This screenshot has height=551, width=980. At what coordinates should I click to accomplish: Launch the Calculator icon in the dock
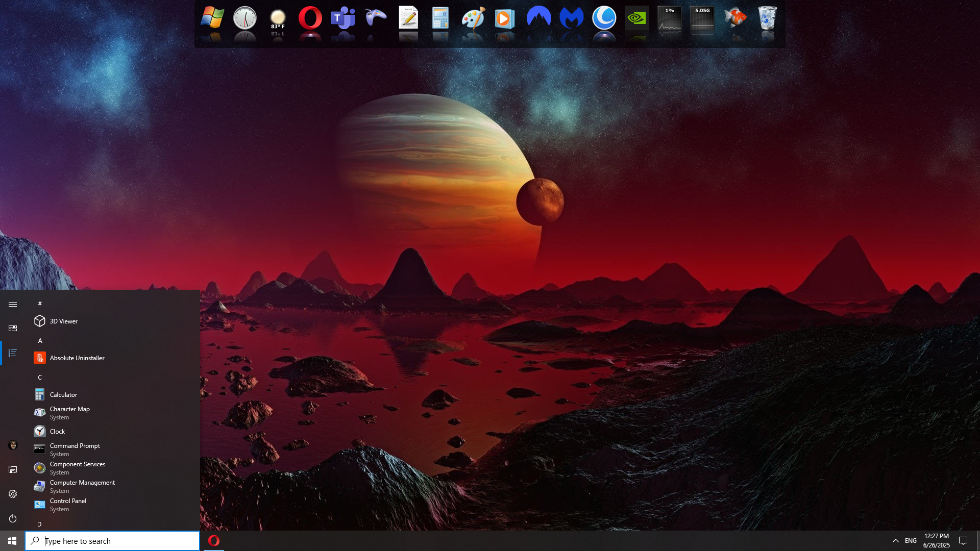(440, 18)
